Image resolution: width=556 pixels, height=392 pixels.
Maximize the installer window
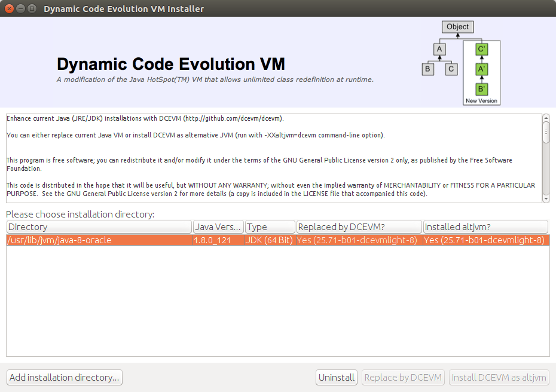click(x=32, y=8)
